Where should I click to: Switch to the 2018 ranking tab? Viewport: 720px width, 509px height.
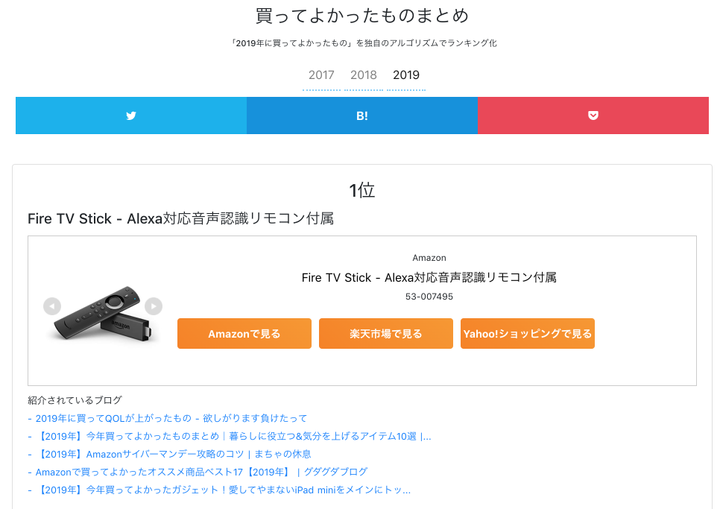(x=364, y=75)
